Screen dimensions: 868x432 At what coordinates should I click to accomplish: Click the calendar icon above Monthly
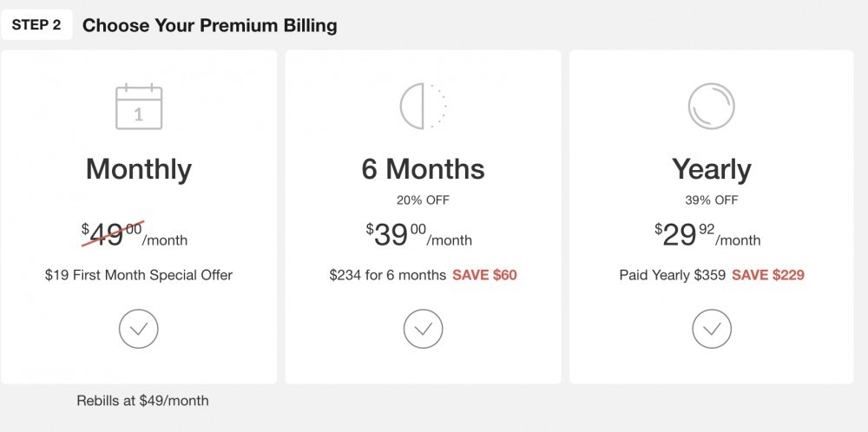[x=139, y=106]
